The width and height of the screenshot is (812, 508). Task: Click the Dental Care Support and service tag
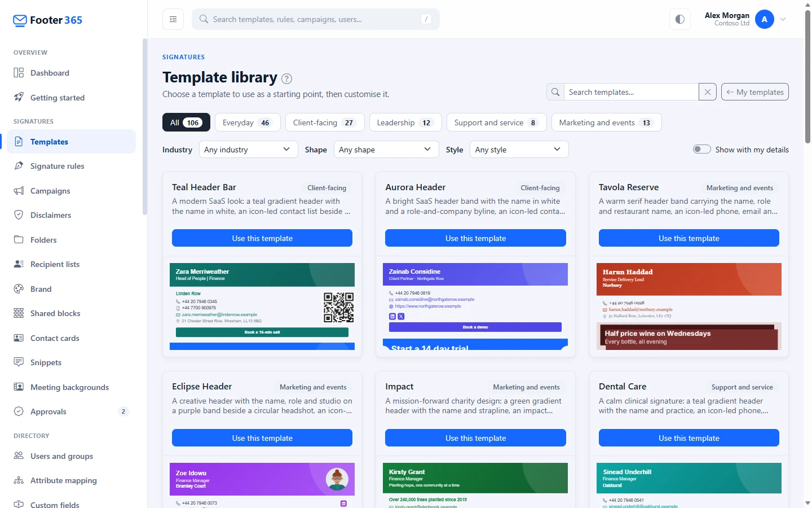pyautogui.click(x=742, y=387)
